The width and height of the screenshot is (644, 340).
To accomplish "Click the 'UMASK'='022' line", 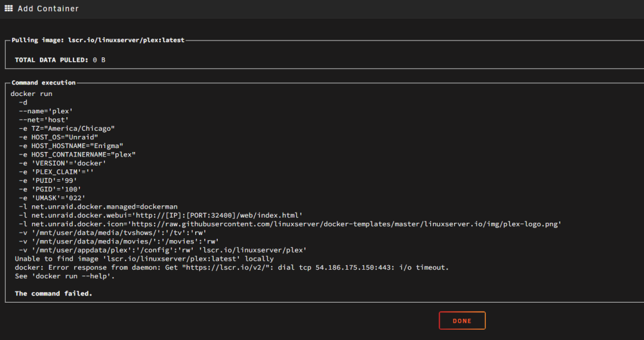I will click(x=52, y=198).
